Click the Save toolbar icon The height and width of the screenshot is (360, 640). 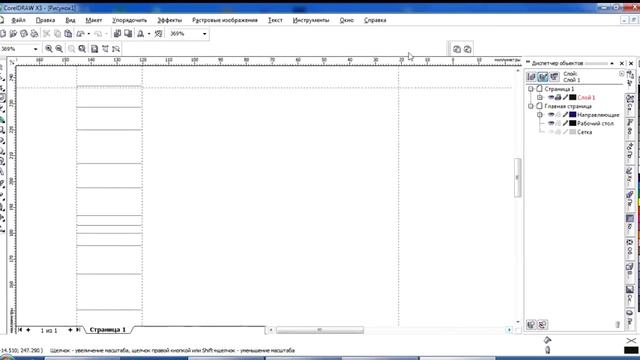tap(24, 34)
